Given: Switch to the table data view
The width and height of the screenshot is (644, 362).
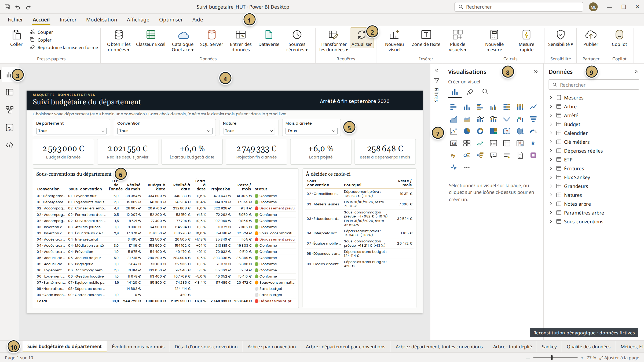Looking at the screenshot, I should click(x=10, y=92).
